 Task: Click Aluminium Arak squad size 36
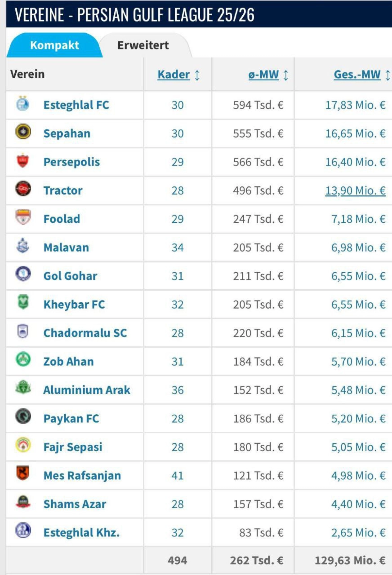tap(177, 390)
